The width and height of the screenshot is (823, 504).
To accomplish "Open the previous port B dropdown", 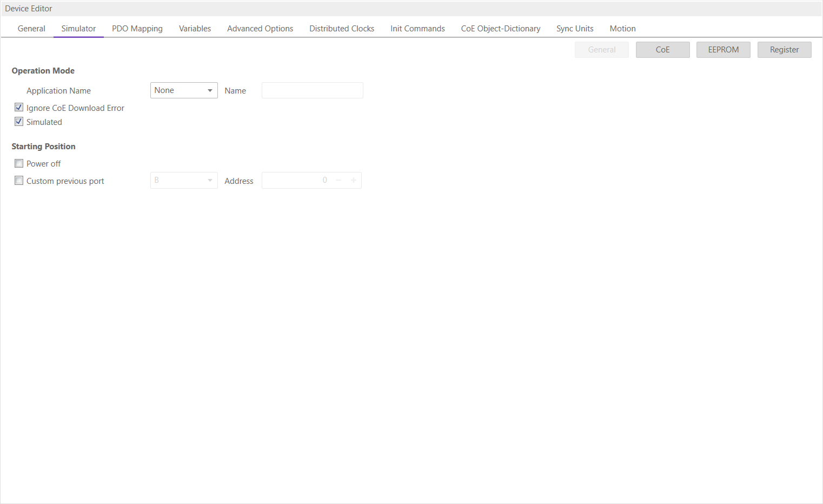I will pos(184,181).
